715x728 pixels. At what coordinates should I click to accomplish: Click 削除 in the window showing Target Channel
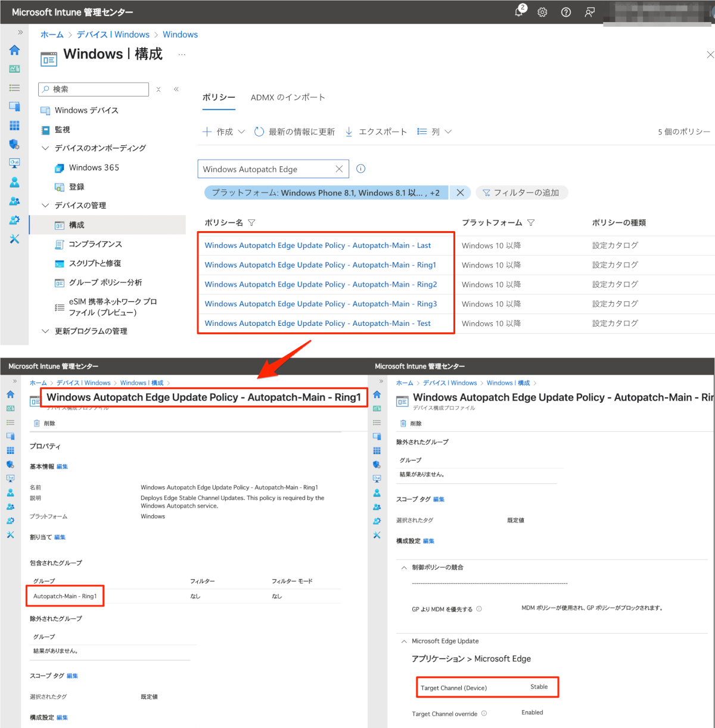(x=411, y=424)
